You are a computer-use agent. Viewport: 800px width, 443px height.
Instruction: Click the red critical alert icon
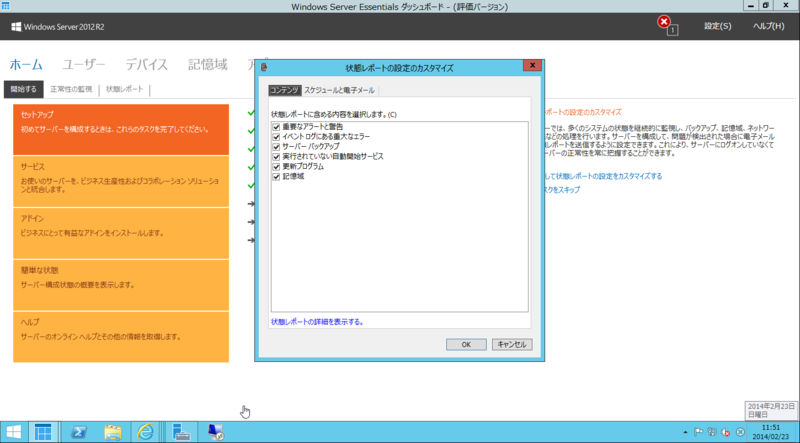pos(664,22)
